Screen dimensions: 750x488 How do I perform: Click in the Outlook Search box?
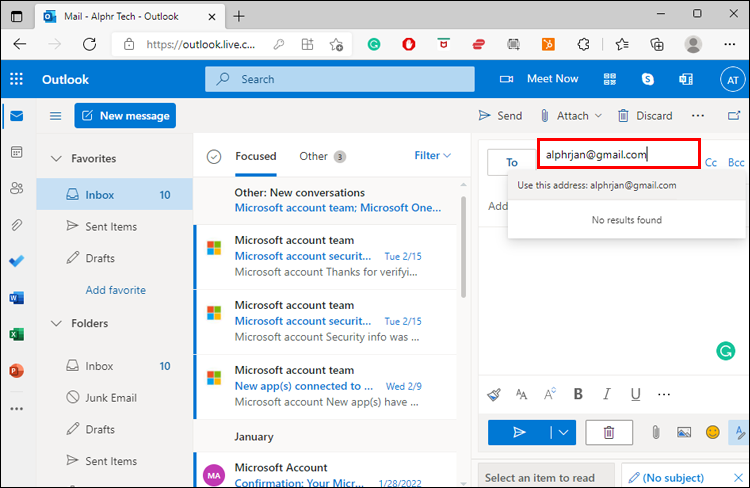(x=340, y=79)
